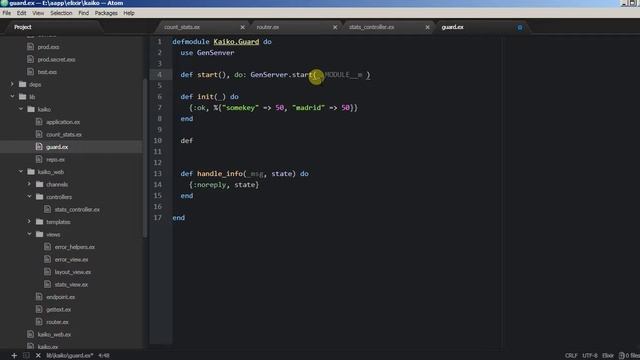Open router.ex from the tree
This screenshot has height=360, width=640.
pyautogui.click(x=58, y=322)
